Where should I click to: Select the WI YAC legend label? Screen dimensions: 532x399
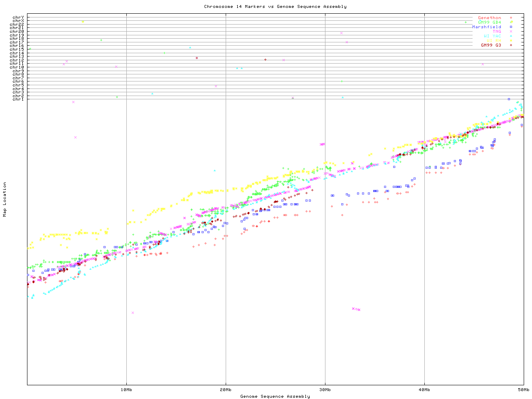[x=492, y=36]
